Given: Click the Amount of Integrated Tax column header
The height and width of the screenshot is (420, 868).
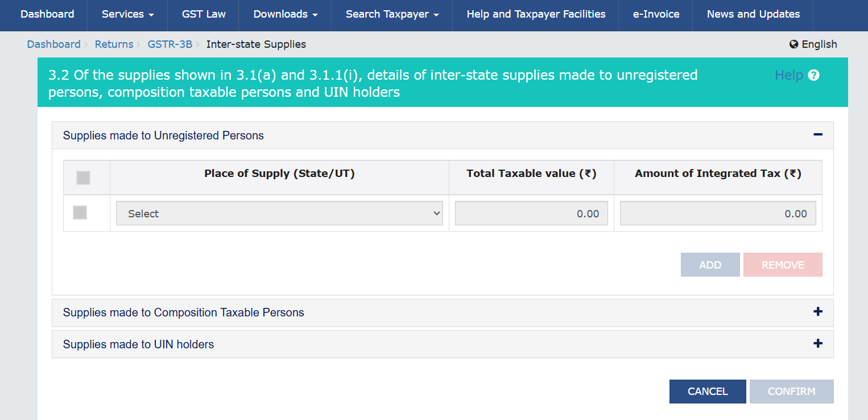Looking at the screenshot, I should pos(718,174).
